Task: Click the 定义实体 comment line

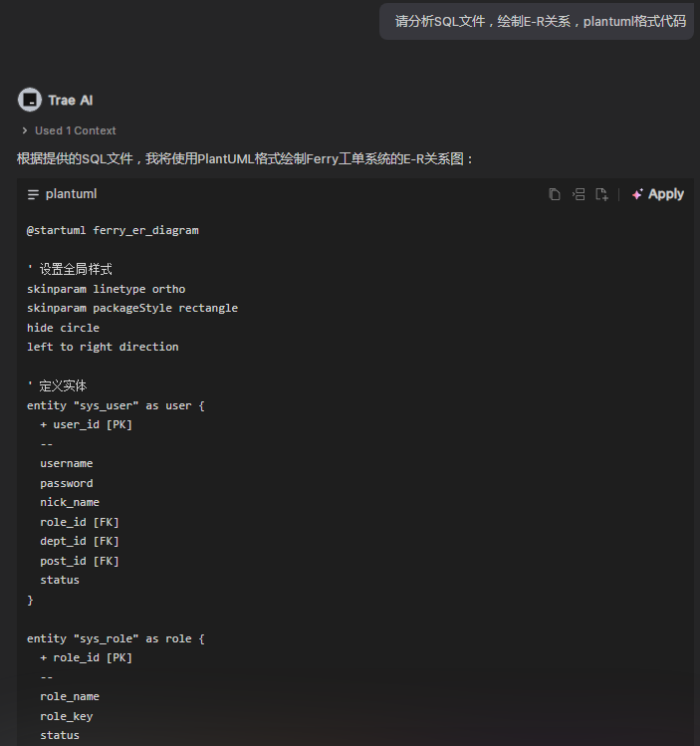Action: [57, 385]
